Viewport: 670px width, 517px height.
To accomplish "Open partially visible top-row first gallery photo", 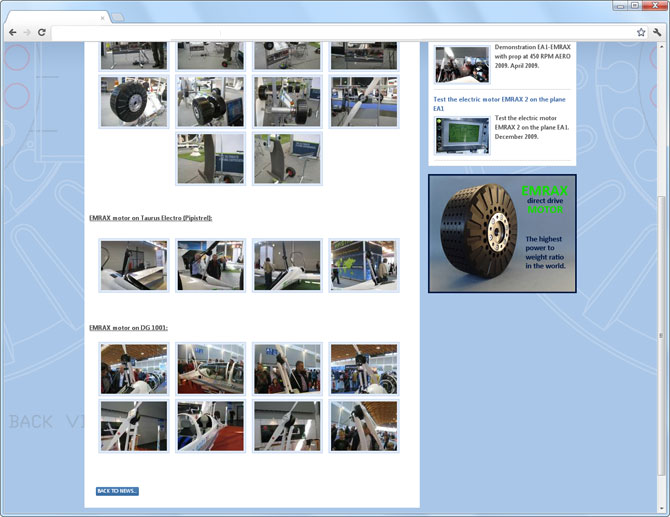I will pos(134,56).
